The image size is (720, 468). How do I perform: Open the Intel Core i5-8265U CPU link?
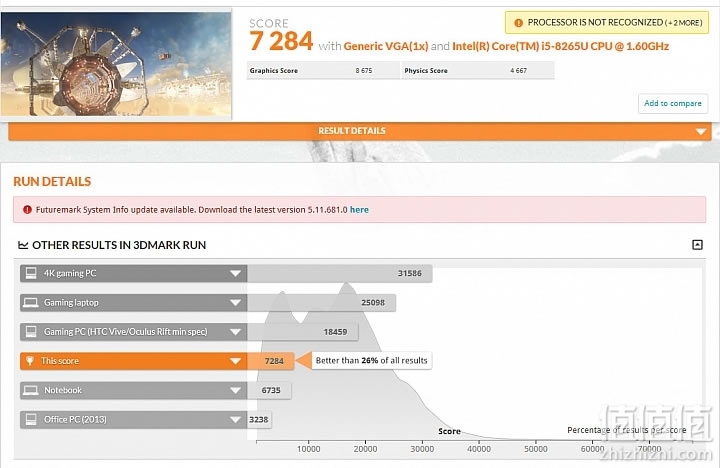pos(560,46)
